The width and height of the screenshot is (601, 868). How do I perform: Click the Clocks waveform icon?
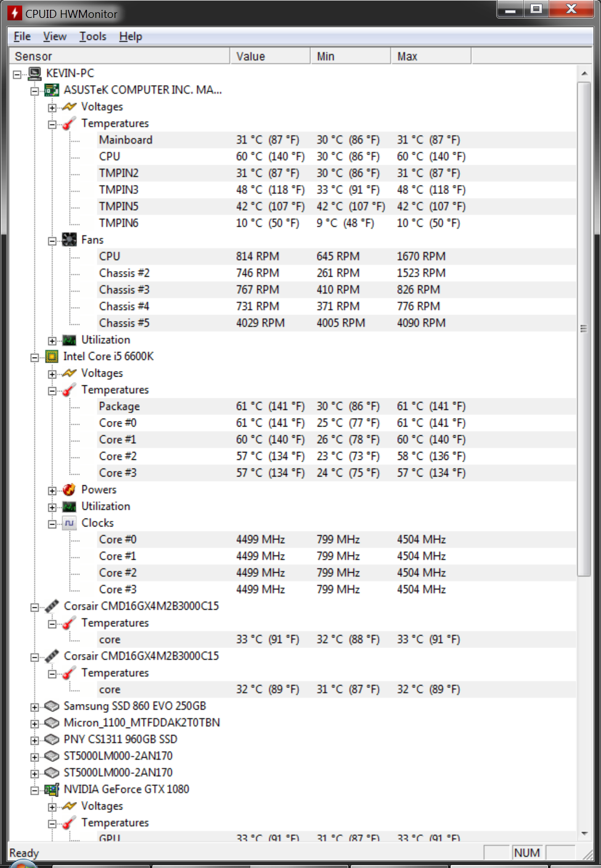[x=70, y=523]
